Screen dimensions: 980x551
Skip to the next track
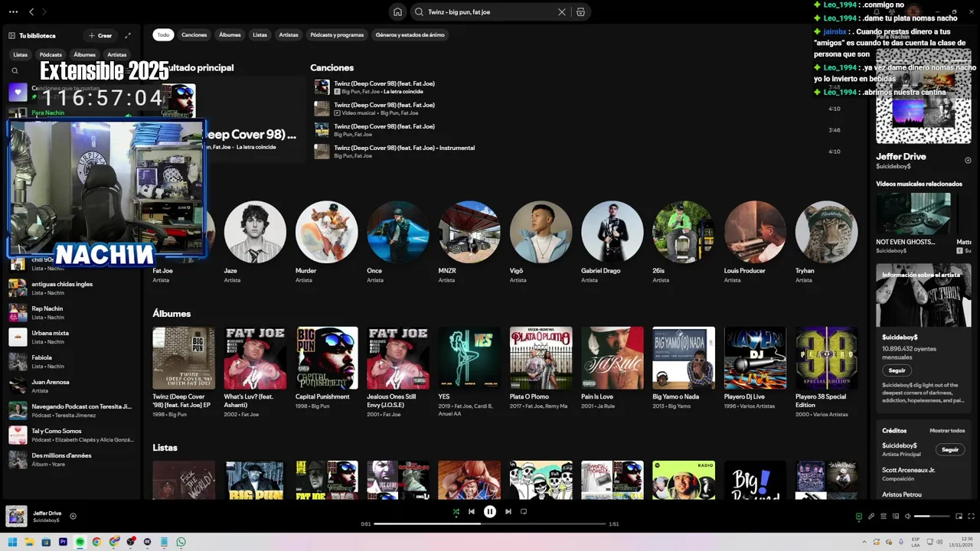pyautogui.click(x=508, y=511)
